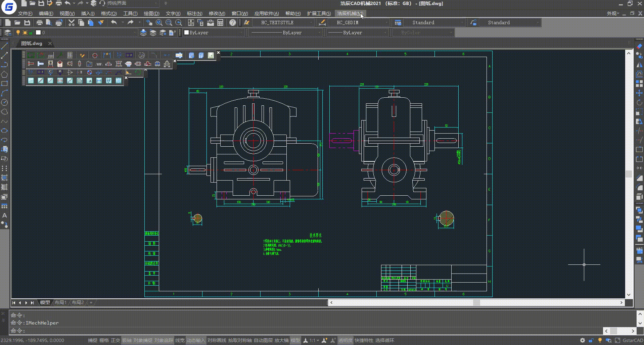Image resolution: width=644 pixels, height=345 pixels.
Task: Open the 传统界面 workspace dropdown
Action: pos(133,3)
